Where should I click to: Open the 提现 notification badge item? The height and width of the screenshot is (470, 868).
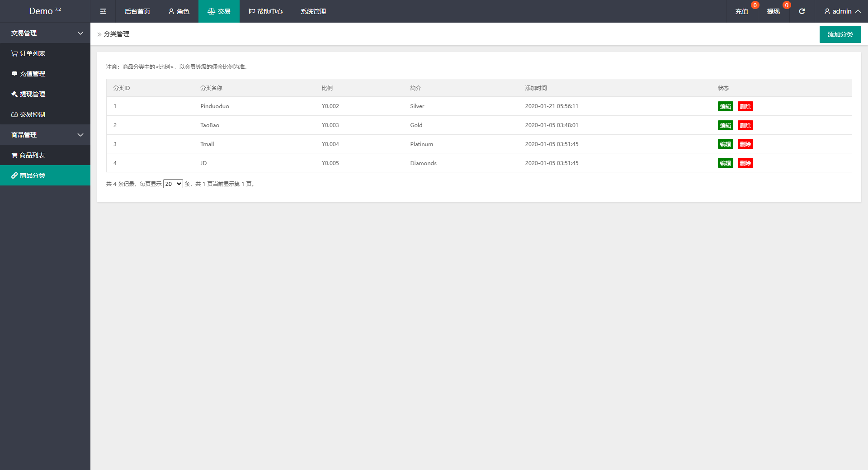click(x=773, y=11)
